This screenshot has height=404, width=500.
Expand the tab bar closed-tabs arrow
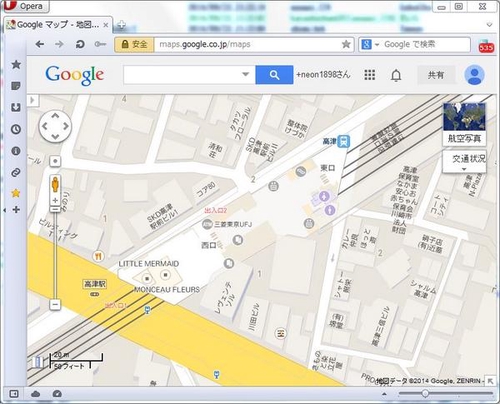click(x=489, y=25)
